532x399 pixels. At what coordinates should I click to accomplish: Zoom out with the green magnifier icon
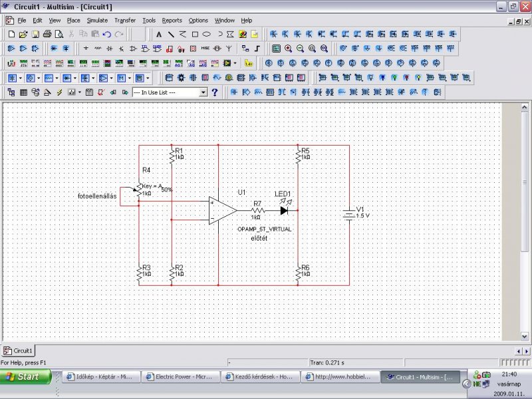pos(301,49)
